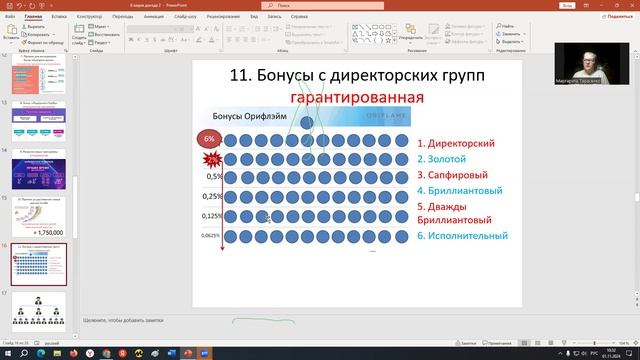640x360 pixels.
Task: Toggle bold formatting (Ж)
Action: pos(131,40)
